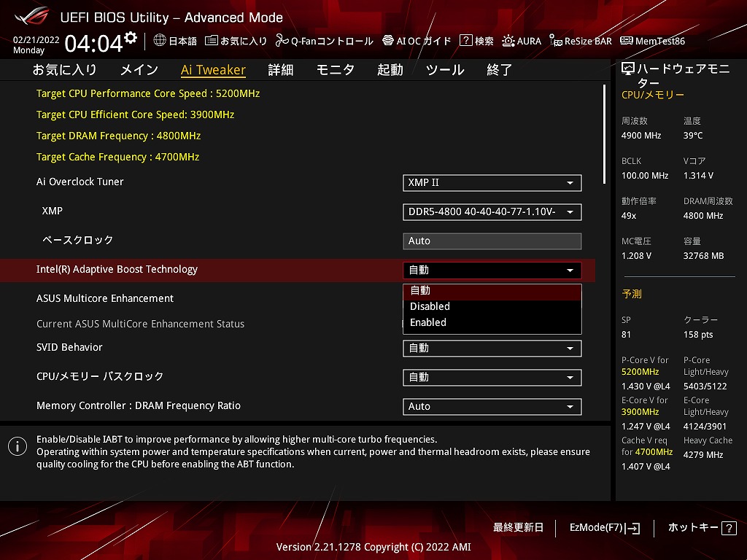Click the 5403/5122 P-Core value

(x=705, y=386)
